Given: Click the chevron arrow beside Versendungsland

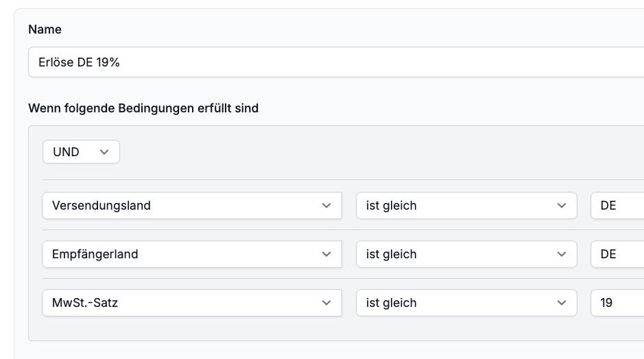Looking at the screenshot, I should (x=326, y=206).
